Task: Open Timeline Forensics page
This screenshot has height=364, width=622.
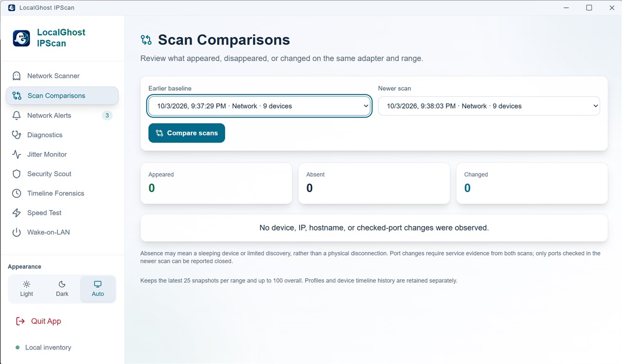Action: click(x=62, y=193)
